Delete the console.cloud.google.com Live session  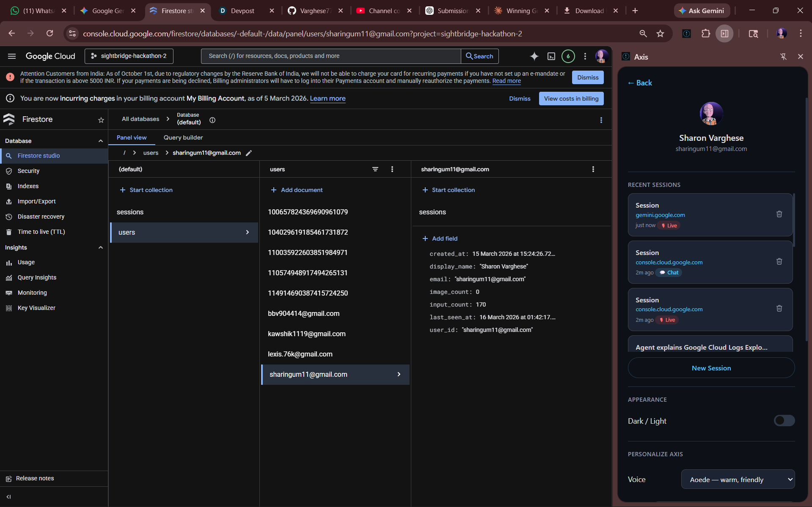779,308
